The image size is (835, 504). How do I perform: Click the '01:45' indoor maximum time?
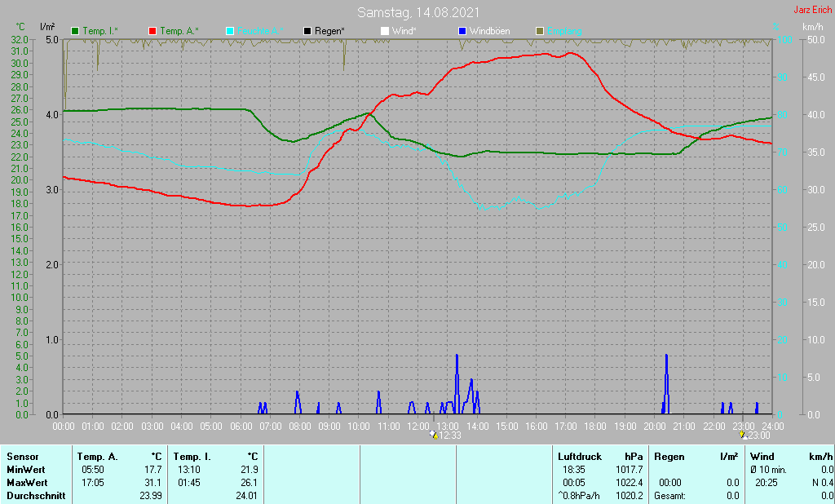(x=189, y=483)
